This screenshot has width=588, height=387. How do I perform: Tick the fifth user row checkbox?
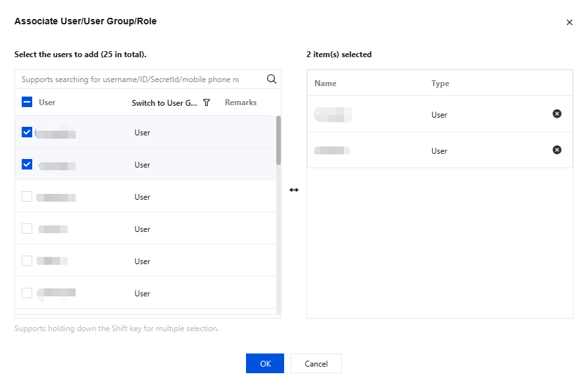[27, 261]
